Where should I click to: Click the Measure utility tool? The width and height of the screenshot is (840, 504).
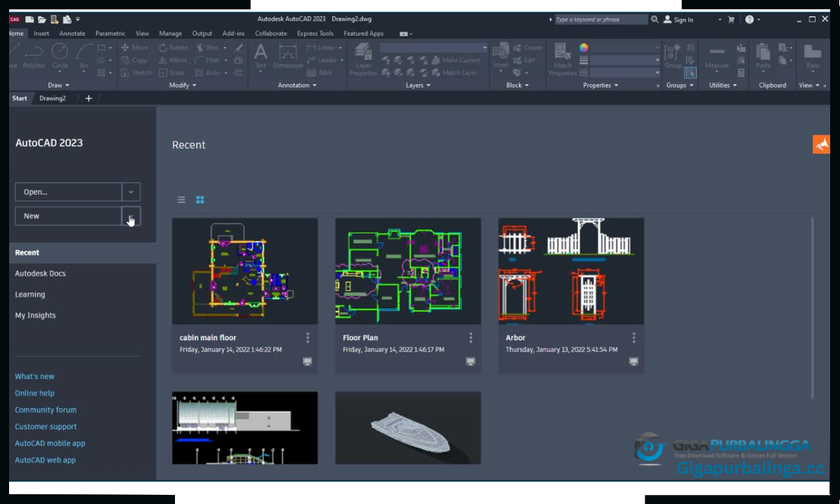click(x=717, y=56)
